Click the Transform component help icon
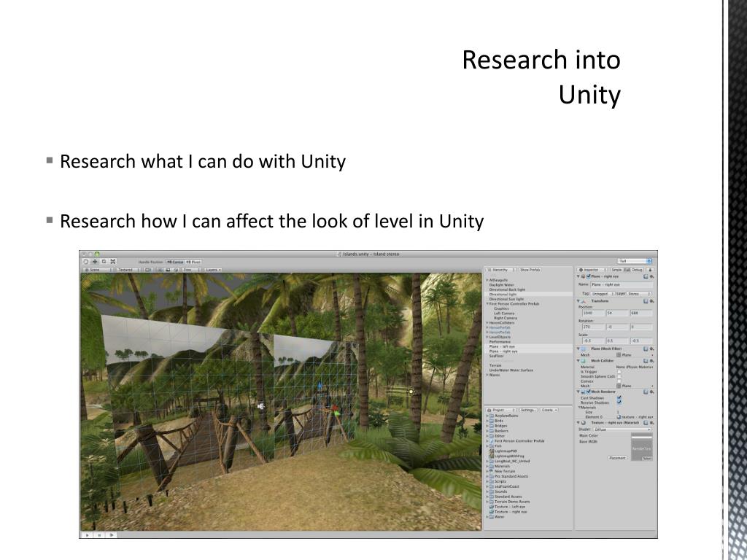Image resolution: width=747 pixels, height=560 pixels. (x=646, y=301)
